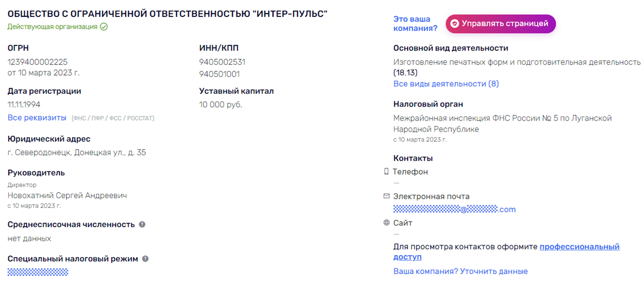Open the Все виды деятельности (8) link
The width and height of the screenshot is (644, 288).
pos(446,83)
